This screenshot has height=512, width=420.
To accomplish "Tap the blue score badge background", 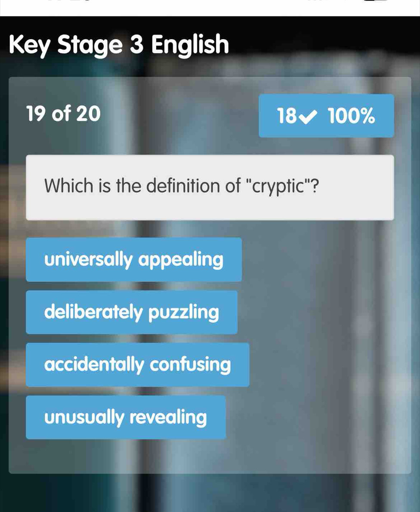I will click(327, 116).
